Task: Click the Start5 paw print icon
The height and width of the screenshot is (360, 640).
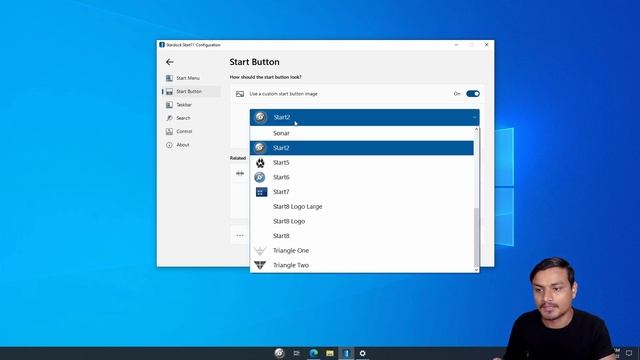Action: (x=260, y=163)
